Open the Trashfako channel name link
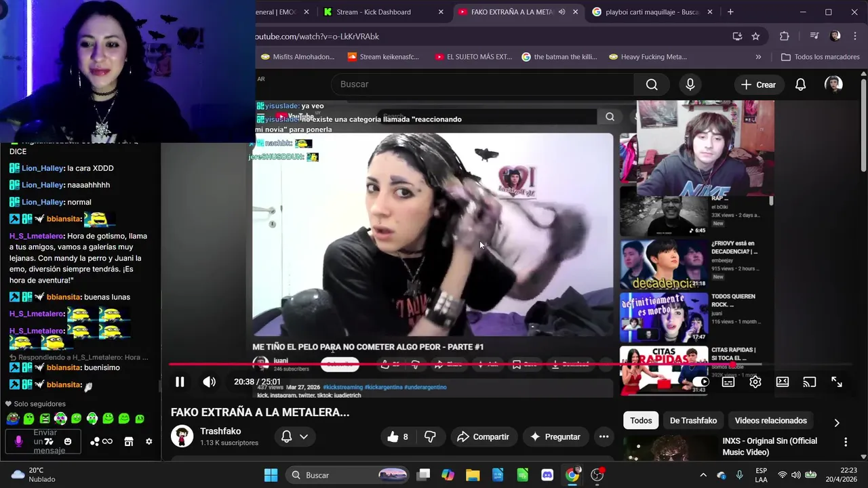Screen dimensions: 868x488 pos(220,431)
